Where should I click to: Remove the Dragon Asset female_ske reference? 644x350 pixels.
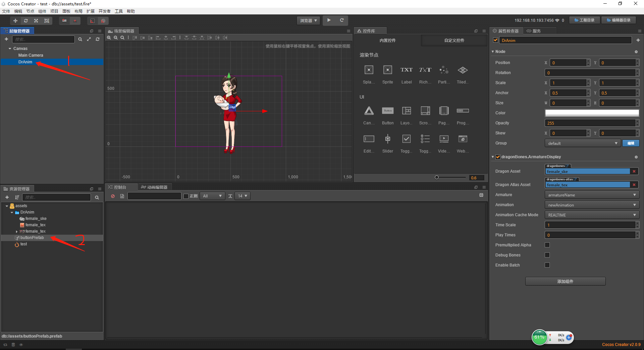(634, 171)
